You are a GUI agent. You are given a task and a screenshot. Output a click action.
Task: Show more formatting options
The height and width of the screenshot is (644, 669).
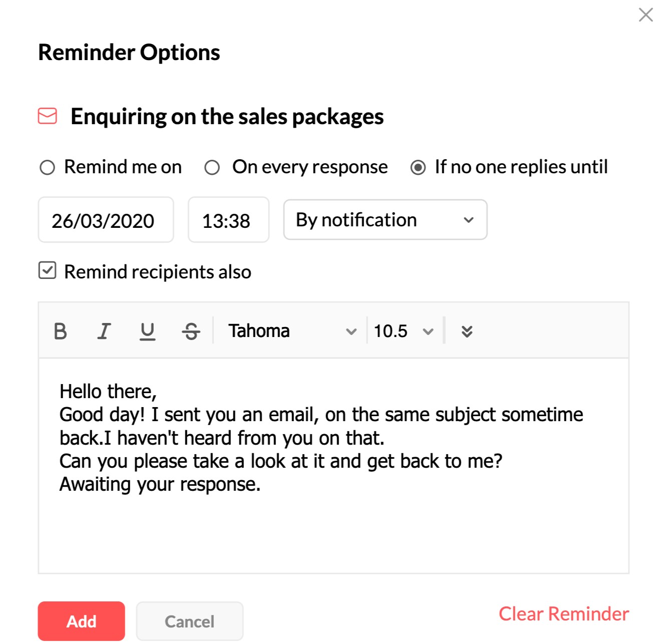467,331
